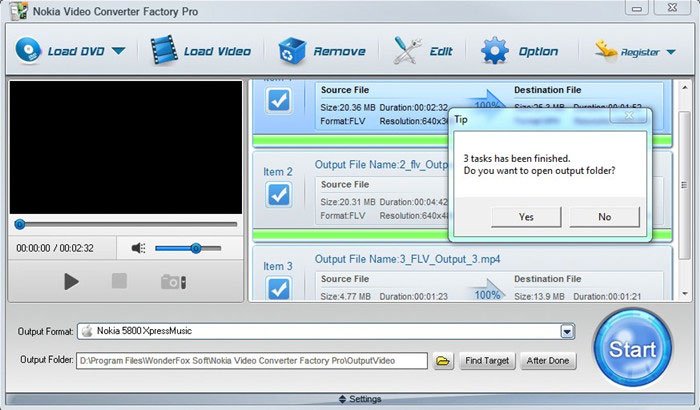Mute audio with the speaker icon
Screen dimensions: 700x410
(x=138, y=248)
